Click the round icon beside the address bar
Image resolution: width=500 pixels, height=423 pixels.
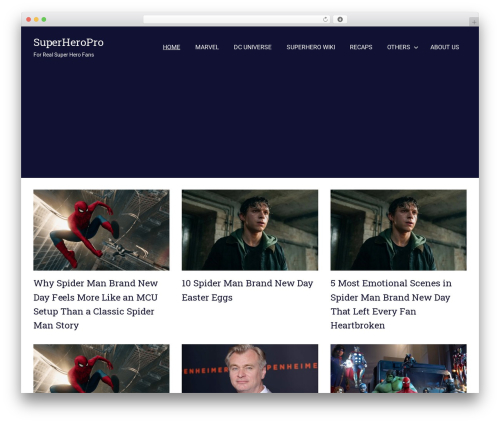[340, 20]
